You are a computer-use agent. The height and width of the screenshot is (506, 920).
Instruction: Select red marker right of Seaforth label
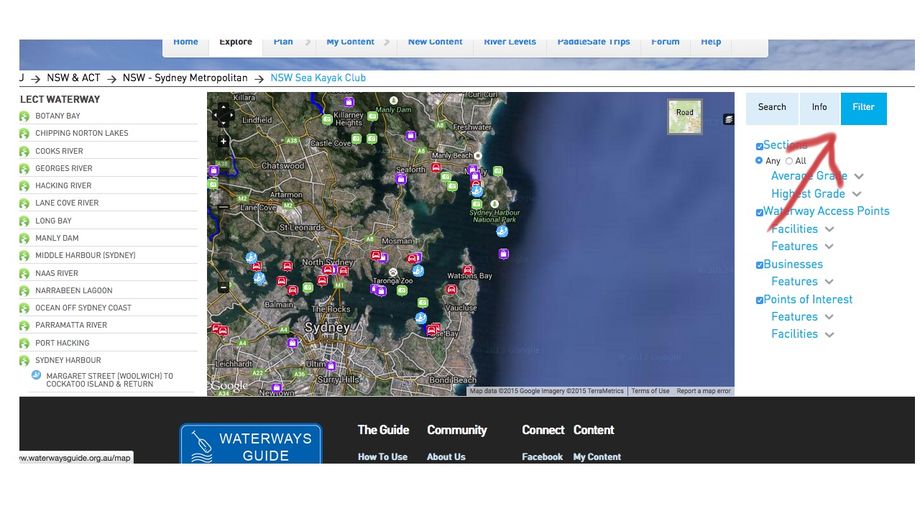[x=436, y=168]
